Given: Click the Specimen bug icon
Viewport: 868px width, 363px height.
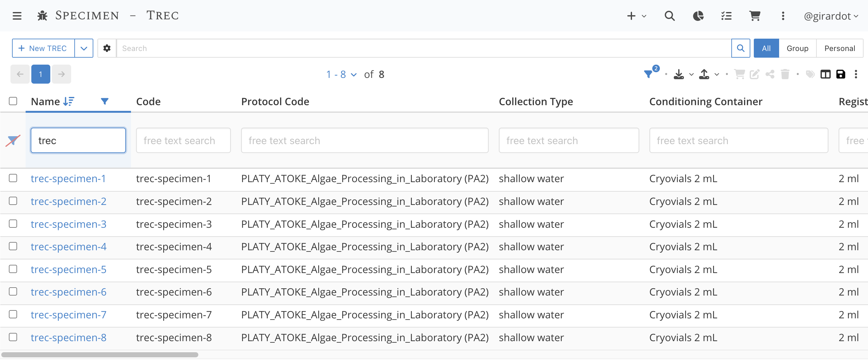Looking at the screenshot, I should [x=42, y=16].
